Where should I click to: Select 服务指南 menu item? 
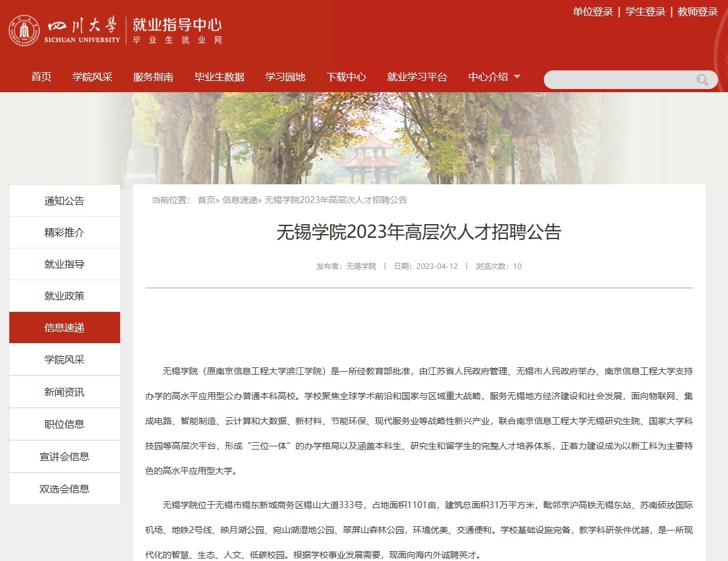[153, 77]
